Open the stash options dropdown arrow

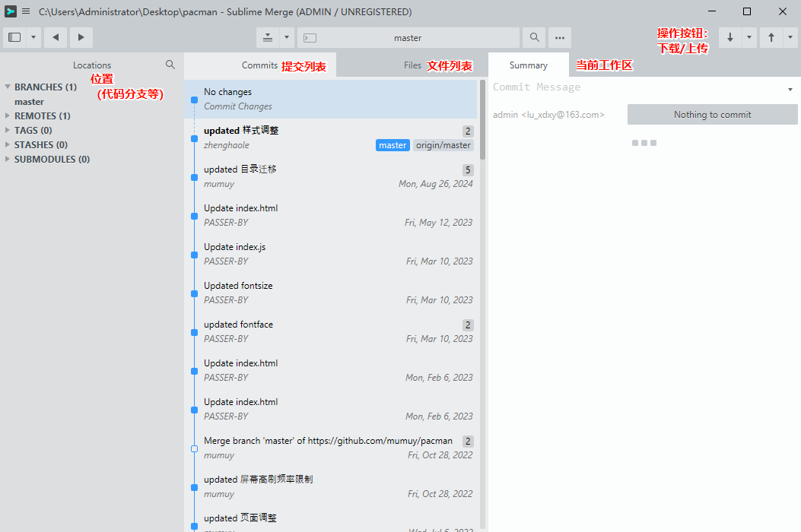pyautogui.click(x=287, y=37)
